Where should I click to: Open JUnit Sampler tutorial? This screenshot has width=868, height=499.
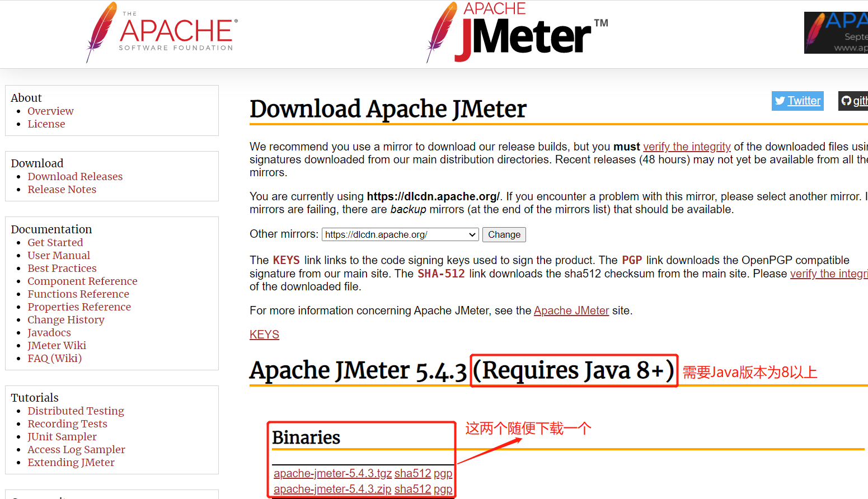coord(62,436)
